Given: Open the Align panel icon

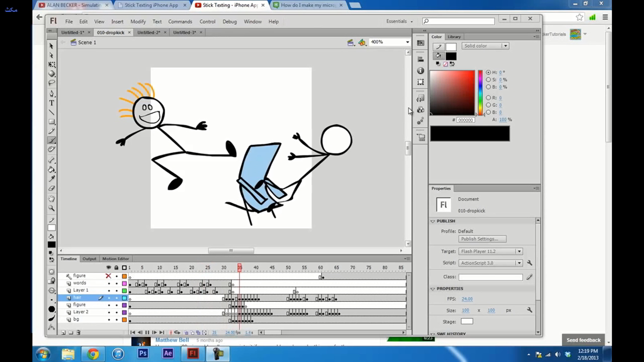Looking at the screenshot, I should 421,59.
